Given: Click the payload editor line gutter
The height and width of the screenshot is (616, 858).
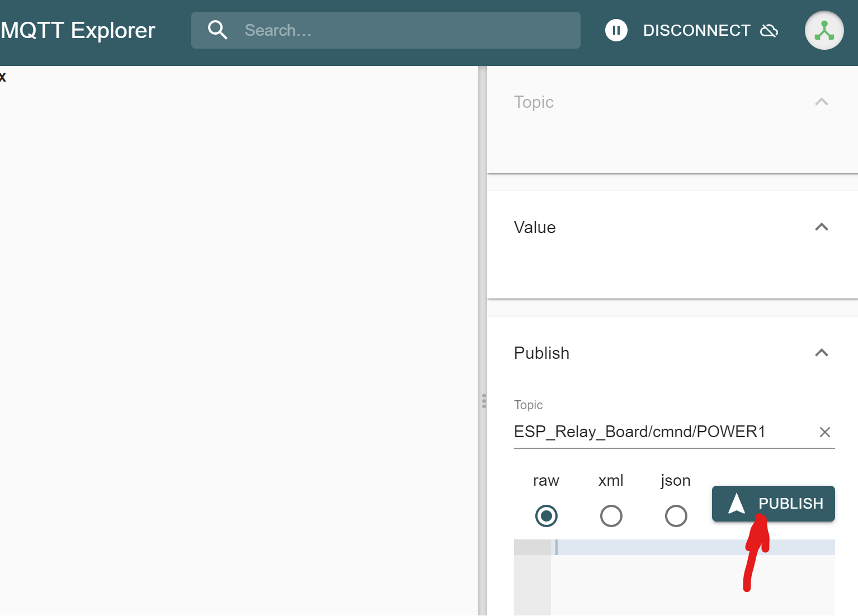Looking at the screenshot, I should click(532, 578).
